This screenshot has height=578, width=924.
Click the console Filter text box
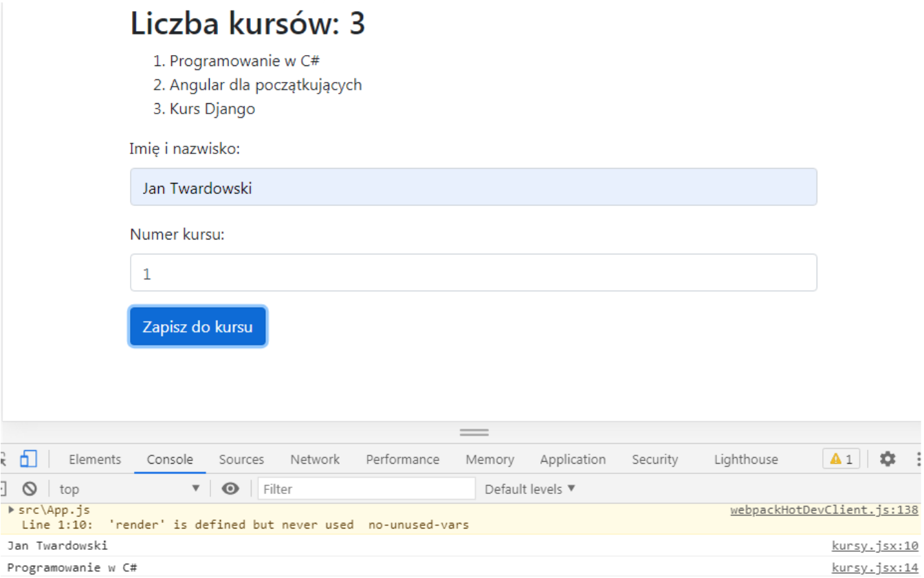click(366, 489)
